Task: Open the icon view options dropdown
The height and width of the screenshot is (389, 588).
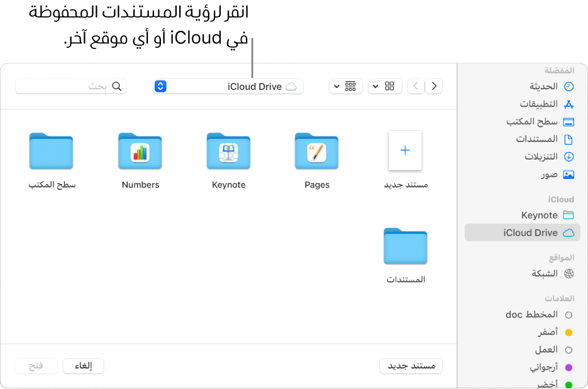Action: pos(384,87)
